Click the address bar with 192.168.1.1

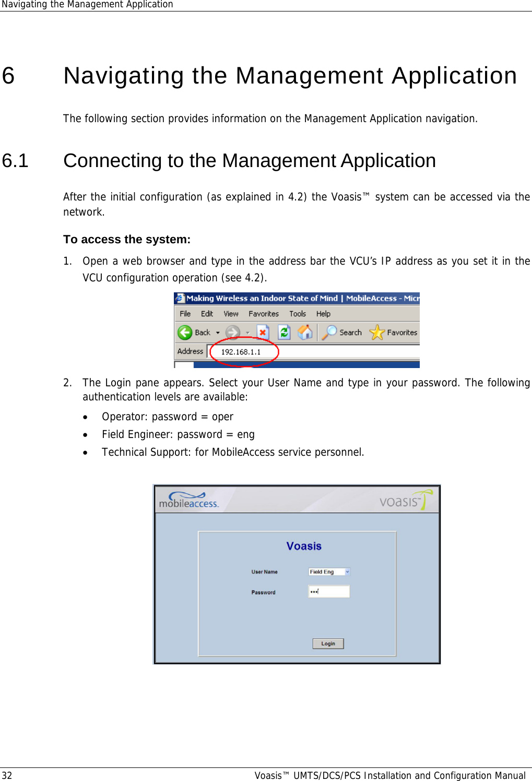tap(313, 351)
